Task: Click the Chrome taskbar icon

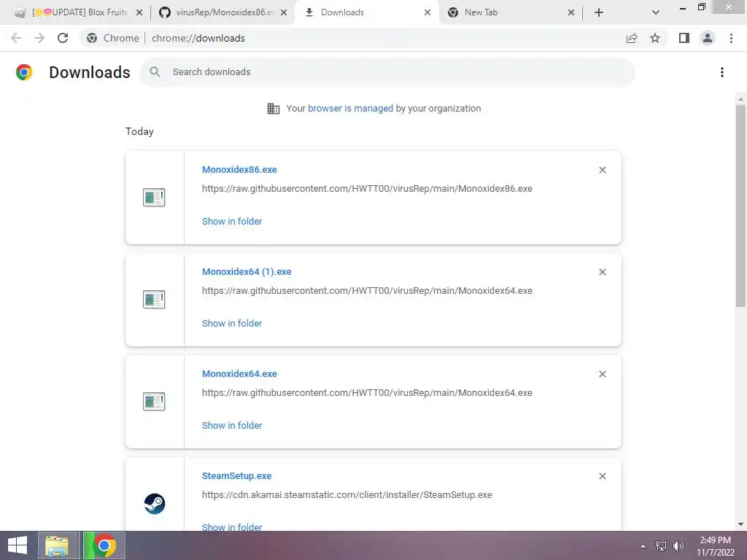Action: point(104,545)
